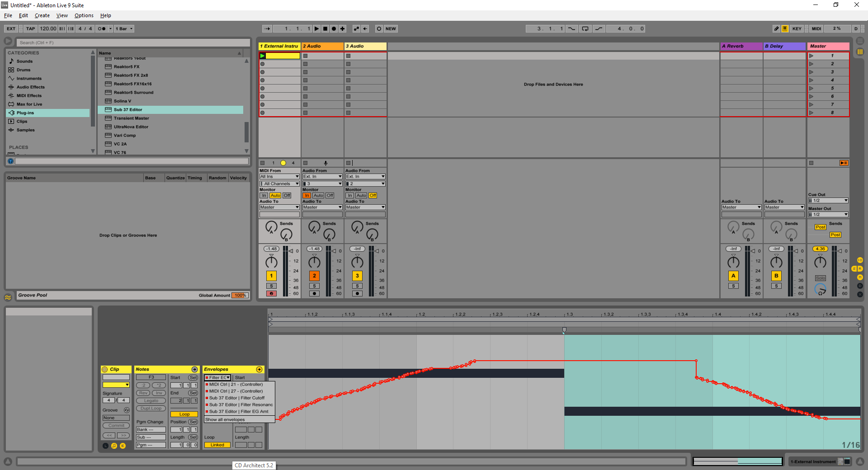This screenshot has width=868, height=470.
Task: Solo track 2 Audio
Action: (314, 286)
